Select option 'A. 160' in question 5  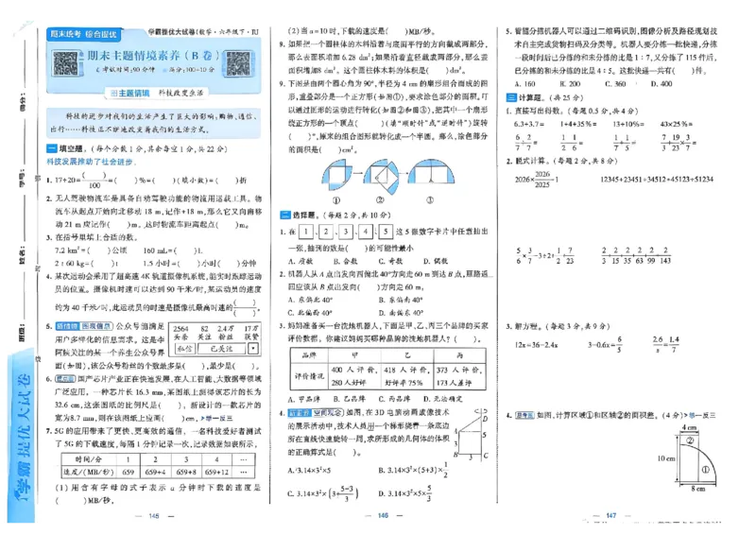pos(524,84)
